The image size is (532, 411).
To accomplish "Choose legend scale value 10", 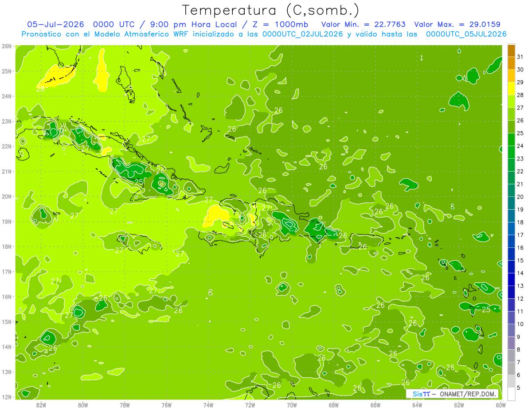I will [520, 324].
